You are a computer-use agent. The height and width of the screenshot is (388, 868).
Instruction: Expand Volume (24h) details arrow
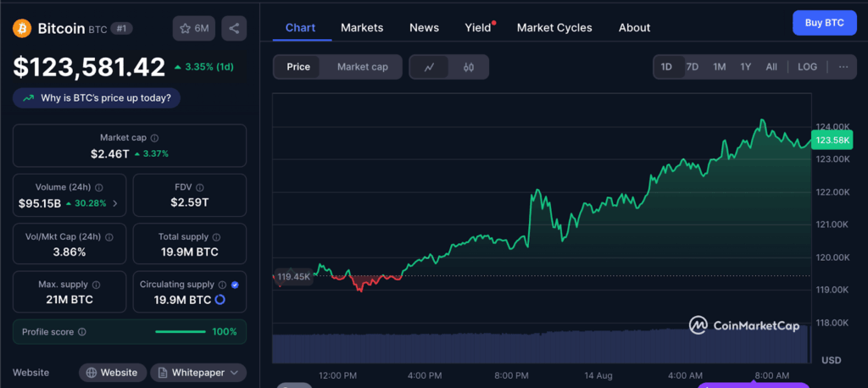[115, 203]
